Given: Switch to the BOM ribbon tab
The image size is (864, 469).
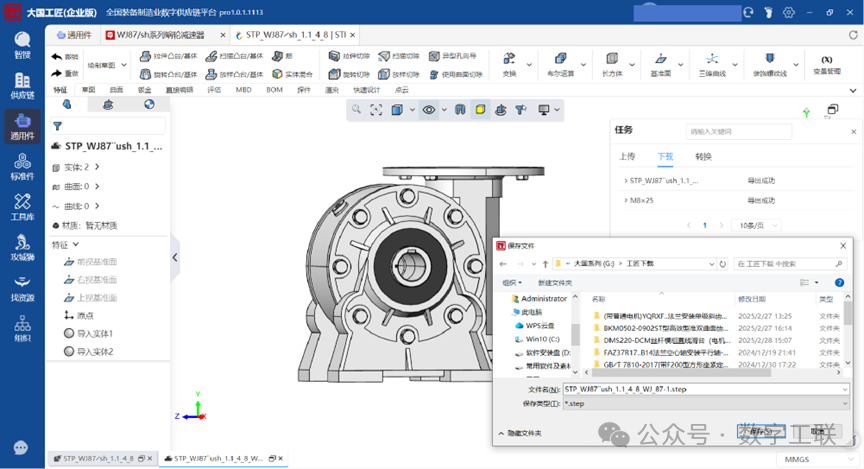Looking at the screenshot, I should click(x=274, y=90).
